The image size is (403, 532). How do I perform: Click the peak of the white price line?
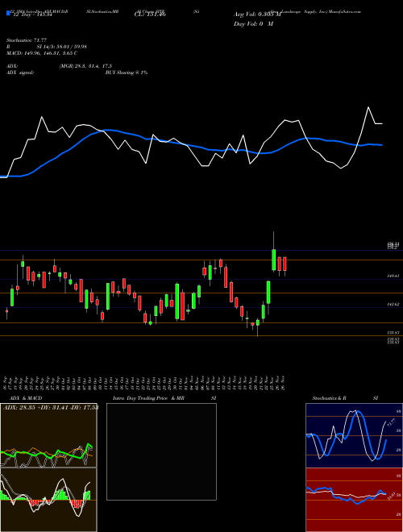coord(368,107)
